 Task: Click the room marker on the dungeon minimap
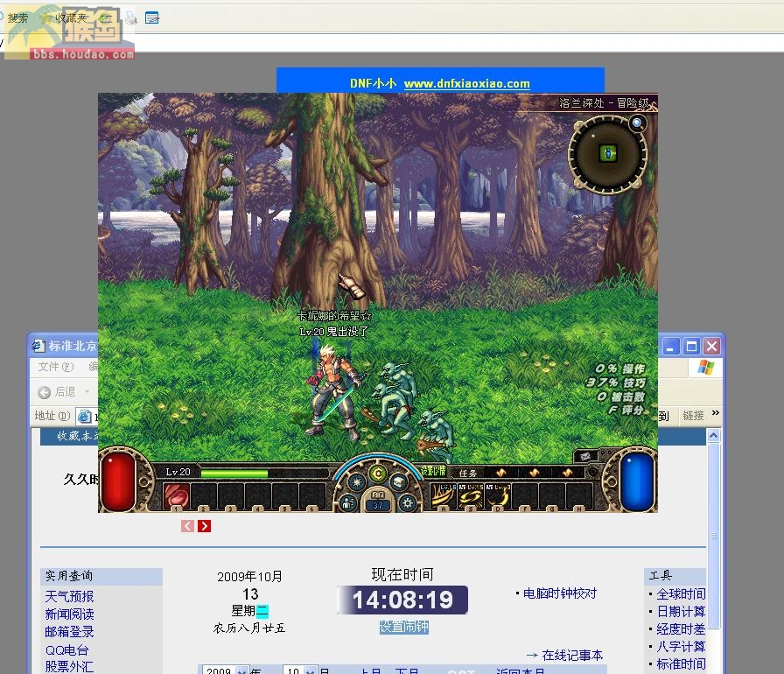[608, 153]
